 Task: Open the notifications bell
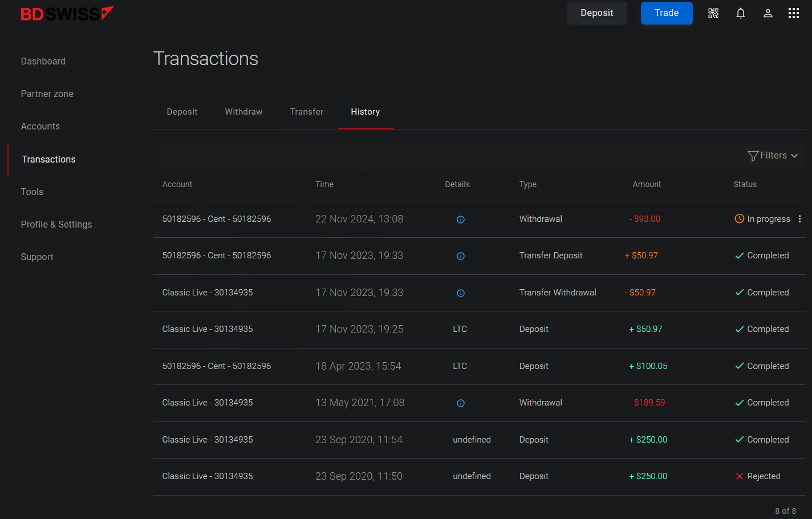(740, 13)
